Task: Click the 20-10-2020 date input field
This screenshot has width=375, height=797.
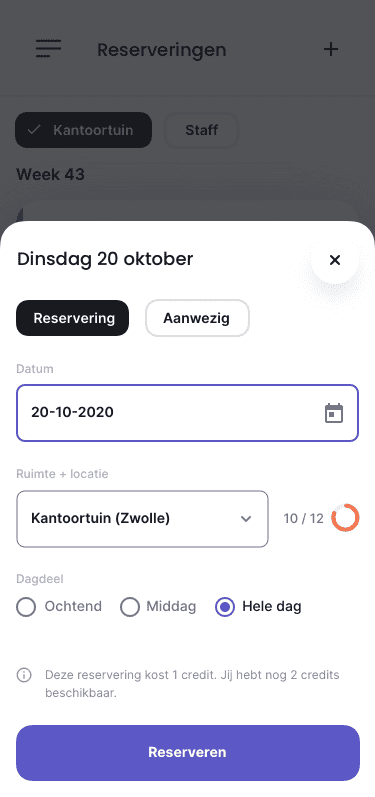Action: click(188, 413)
